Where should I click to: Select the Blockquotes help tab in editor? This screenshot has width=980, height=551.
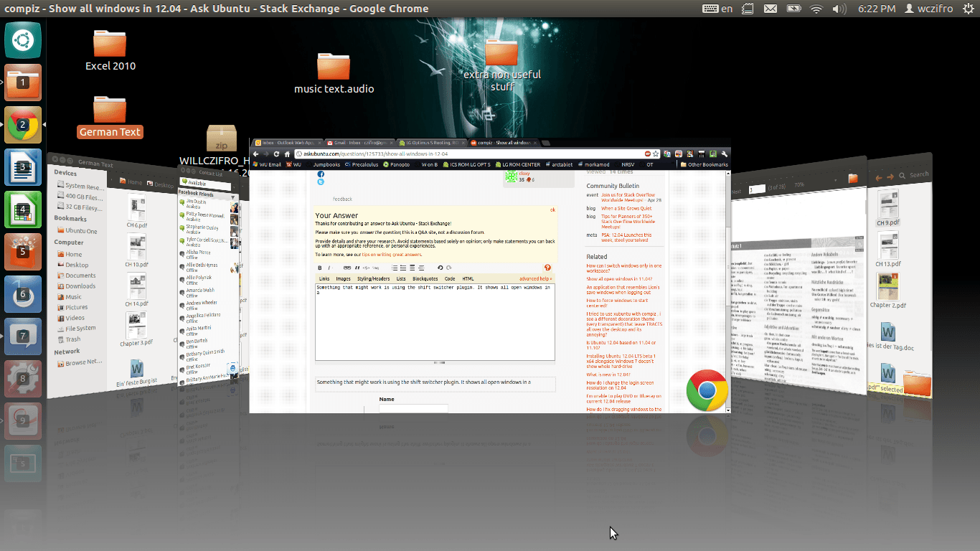coord(425,278)
